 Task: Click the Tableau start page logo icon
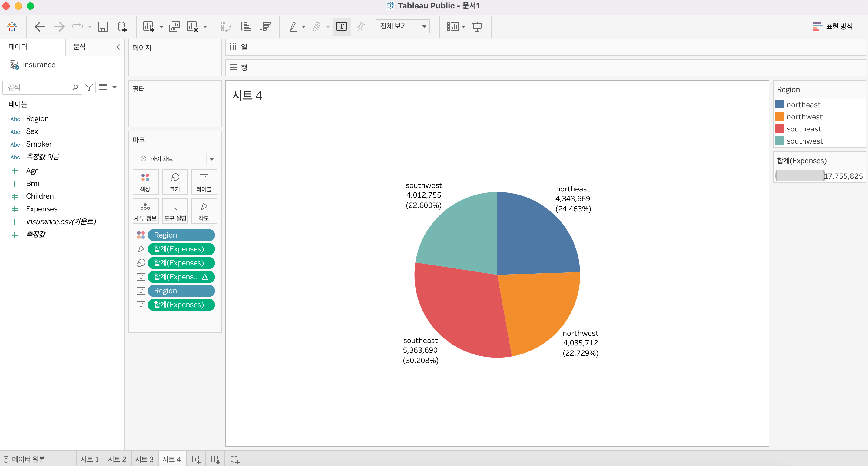pos(12,26)
